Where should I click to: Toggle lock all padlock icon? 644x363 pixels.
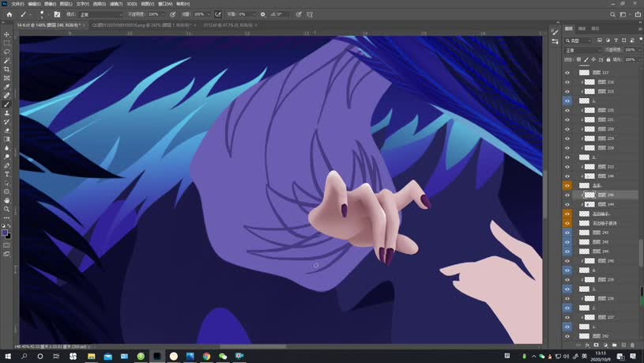608,59
